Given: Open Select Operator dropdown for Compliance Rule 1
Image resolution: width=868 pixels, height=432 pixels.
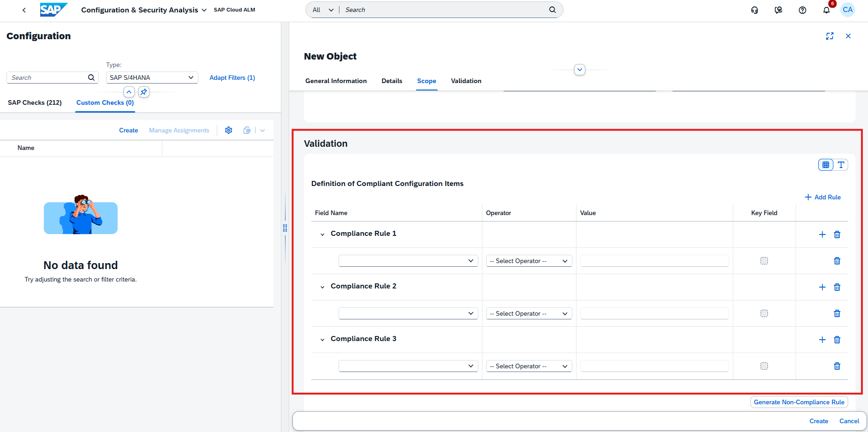Looking at the screenshot, I should pyautogui.click(x=529, y=261).
